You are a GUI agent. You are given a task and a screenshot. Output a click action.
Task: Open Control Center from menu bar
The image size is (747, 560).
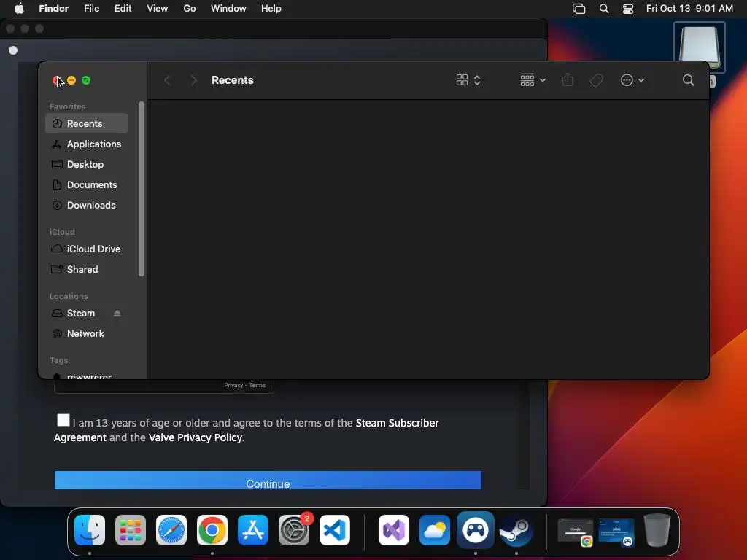point(628,9)
